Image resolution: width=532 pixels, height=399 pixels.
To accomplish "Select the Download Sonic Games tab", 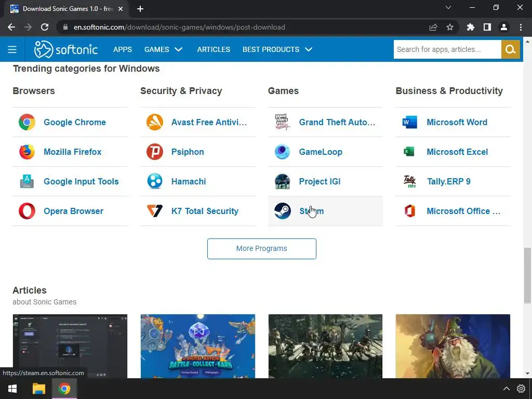I will tap(66, 9).
